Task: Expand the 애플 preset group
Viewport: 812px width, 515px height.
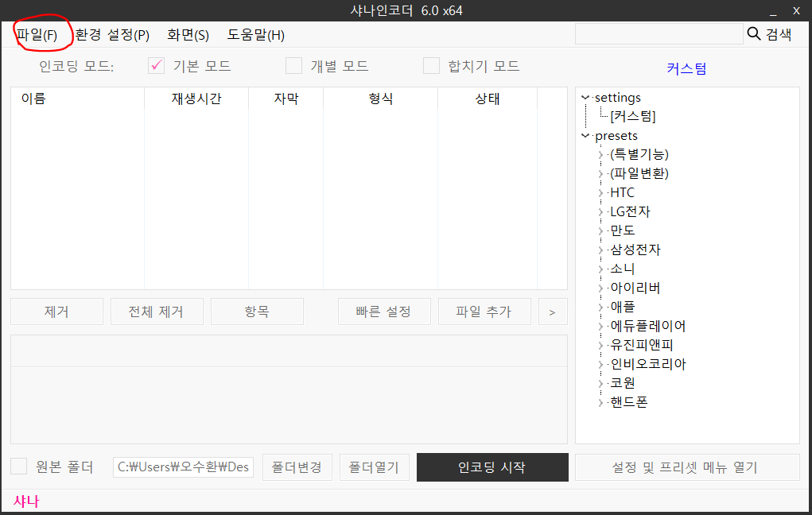Action: click(x=600, y=306)
